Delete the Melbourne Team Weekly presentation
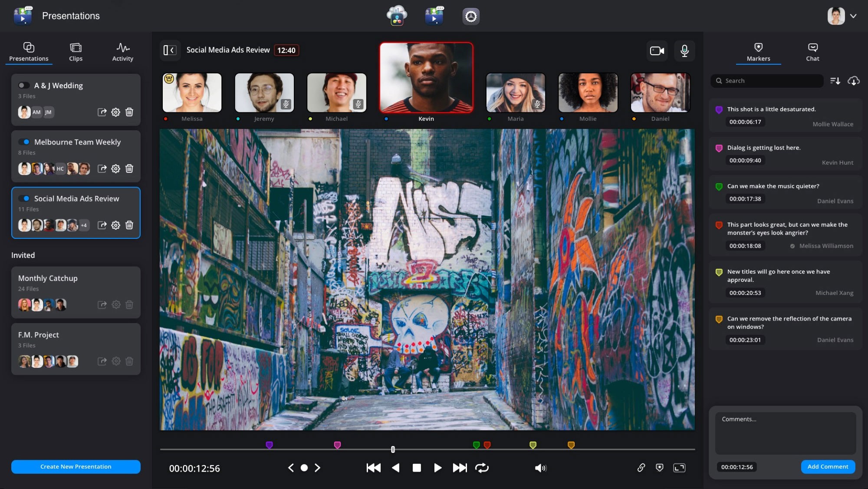The width and height of the screenshot is (868, 489). (129, 169)
